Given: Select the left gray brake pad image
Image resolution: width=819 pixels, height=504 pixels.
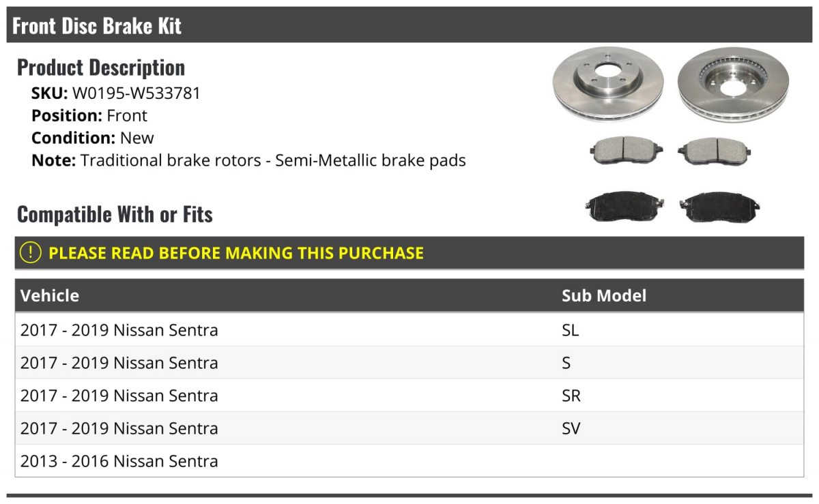Looking at the screenshot, I should (626, 151).
